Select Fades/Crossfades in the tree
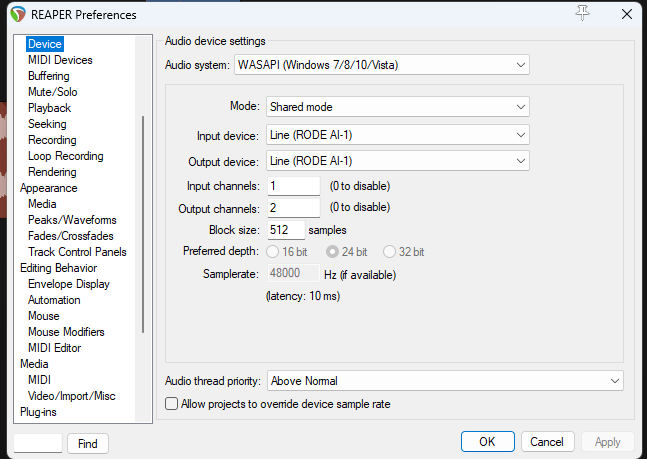The width and height of the screenshot is (647, 459). 71,236
